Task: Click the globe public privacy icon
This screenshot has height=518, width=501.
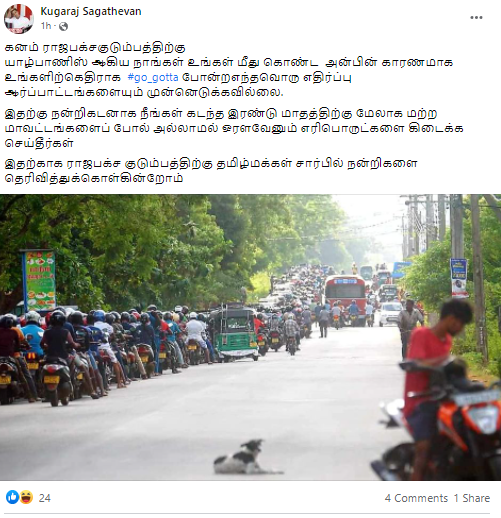Action: click(x=63, y=26)
